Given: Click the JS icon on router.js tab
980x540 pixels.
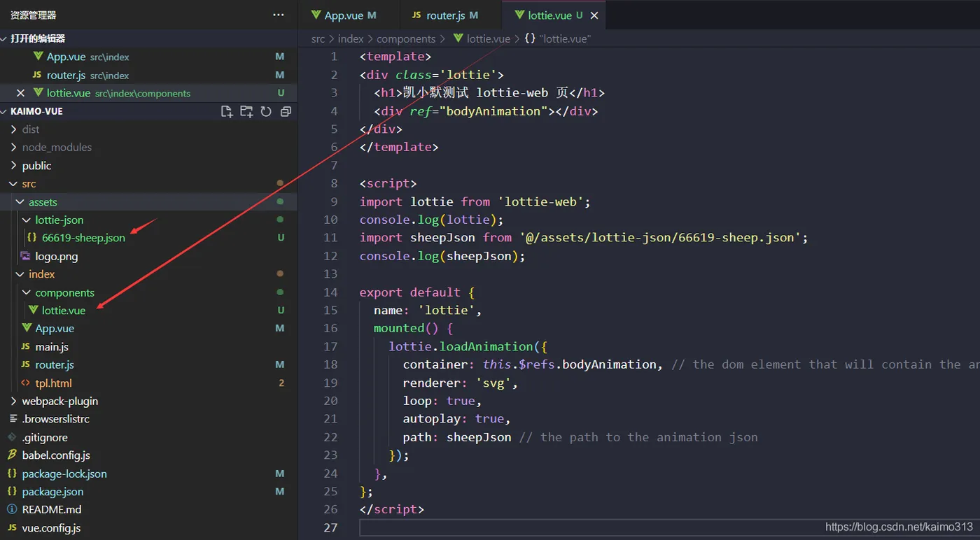Looking at the screenshot, I should (x=416, y=15).
